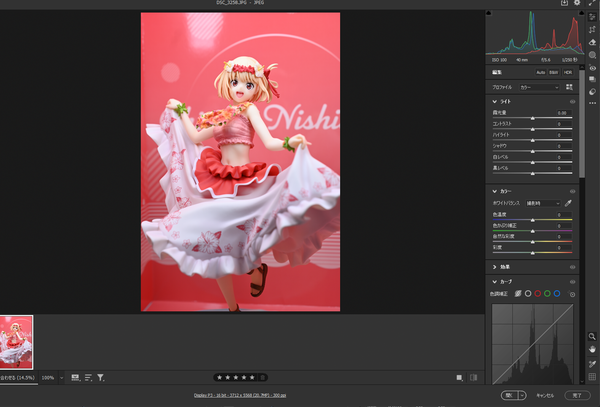Toggle the grid overlay icon

tap(592, 377)
